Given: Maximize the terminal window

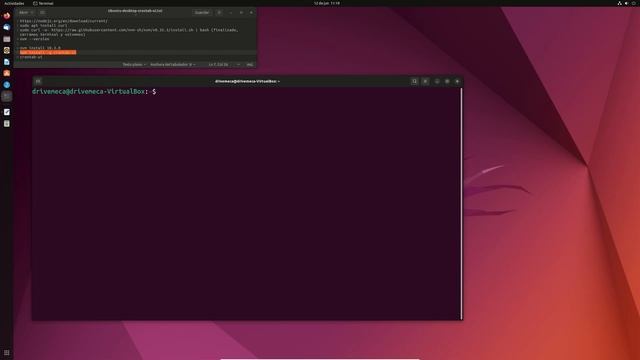Looking at the screenshot, I should pos(447,81).
